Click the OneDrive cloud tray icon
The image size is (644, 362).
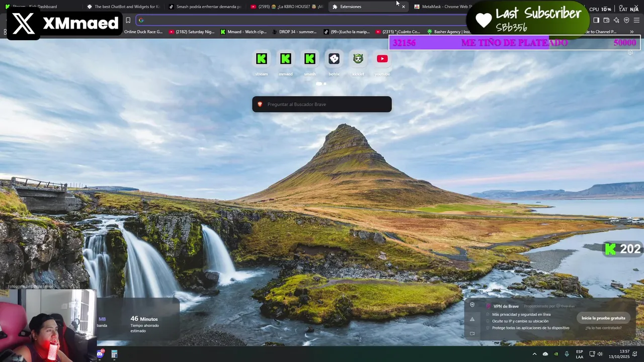point(545,354)
